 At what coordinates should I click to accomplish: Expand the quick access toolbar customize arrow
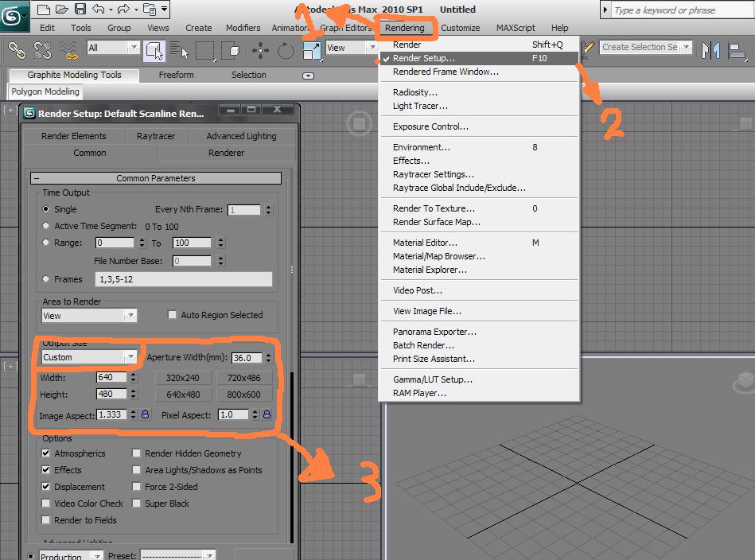[x=165, y=9]
